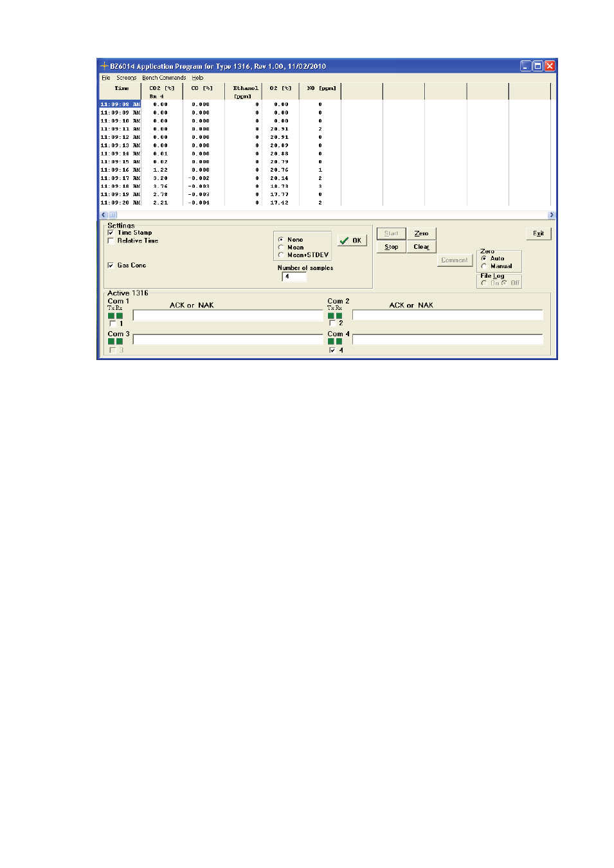Image resolution: width=614 pixels, height=868 pixels.
Task: Uncheck the Com 4 port checkbox
Action: [x=332, y=350]
